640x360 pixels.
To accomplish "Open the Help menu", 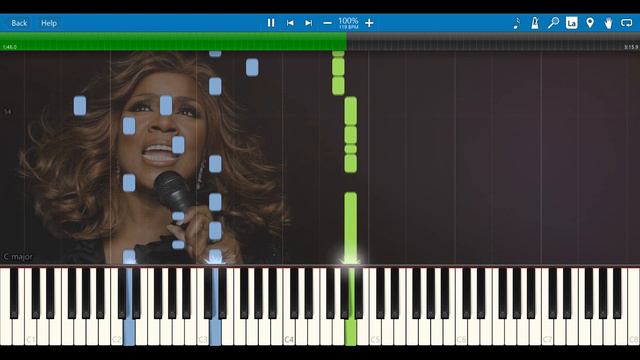I will (x=49, y=23).
